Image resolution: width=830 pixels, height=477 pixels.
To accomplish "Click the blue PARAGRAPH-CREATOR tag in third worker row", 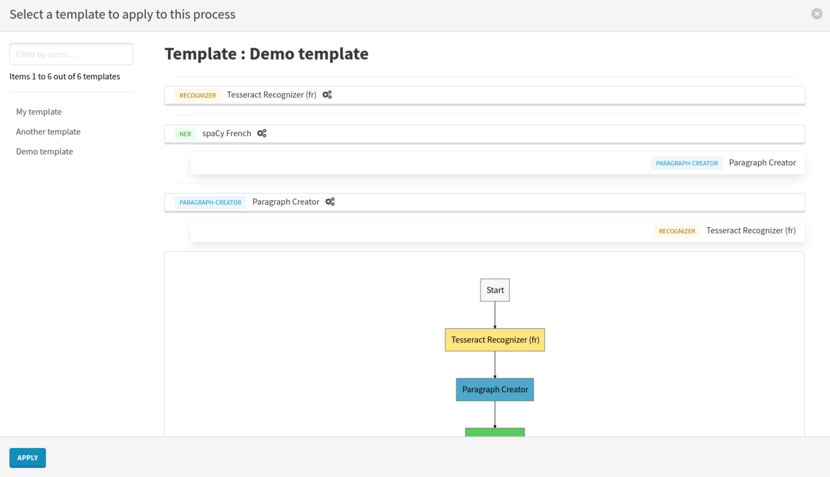I will (210, 202).
